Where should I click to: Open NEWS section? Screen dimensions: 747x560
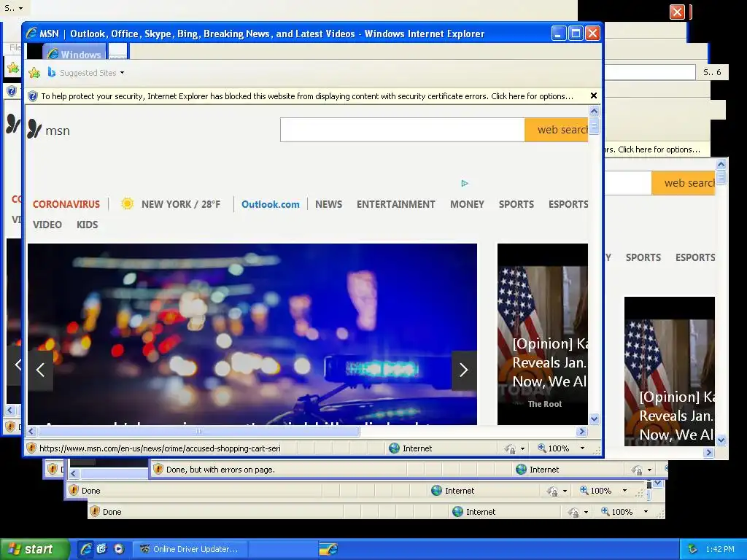(x=328, y=204)
